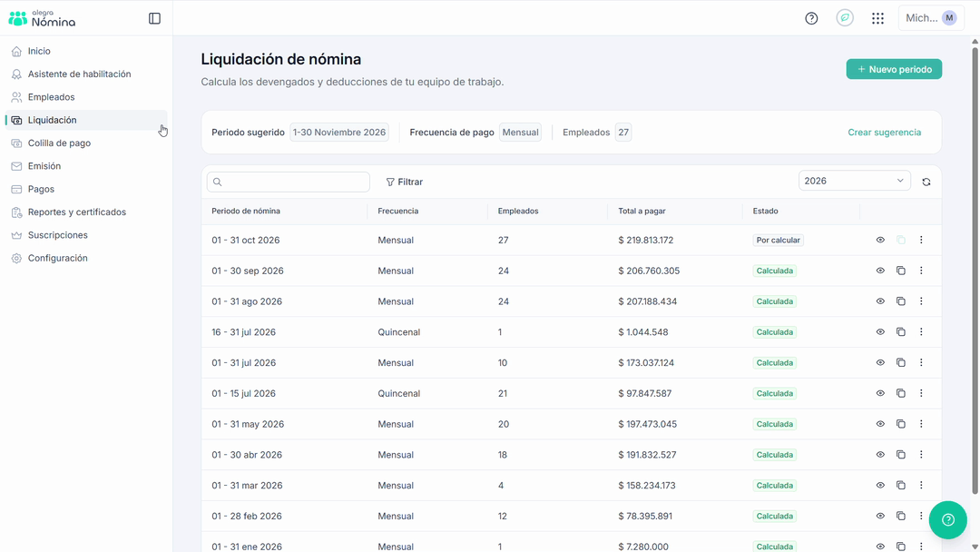This screenshot has height=552, width=980.
Task: View the 01 - 31 jul 2026 period
Action: 880,362
